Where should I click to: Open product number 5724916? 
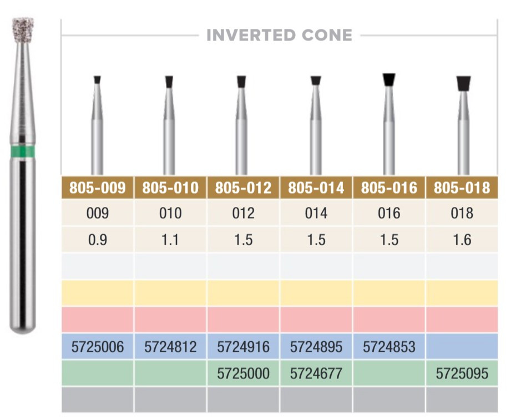point(243,347)
